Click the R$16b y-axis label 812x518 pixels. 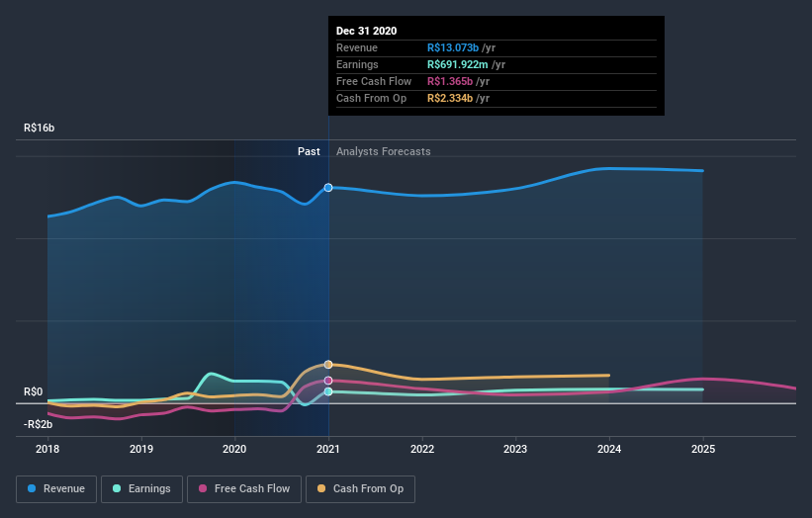[x=39, y=128]
